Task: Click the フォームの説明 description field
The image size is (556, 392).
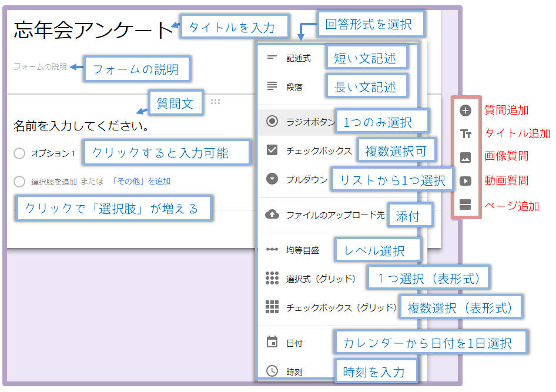Action: coord(40,67)
